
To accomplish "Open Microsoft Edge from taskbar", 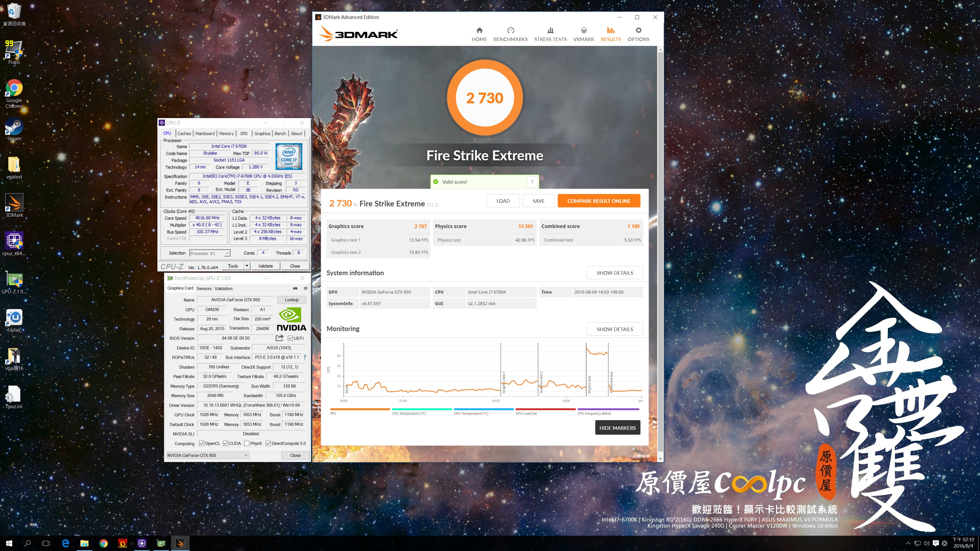I will click(x=65, y=543).
